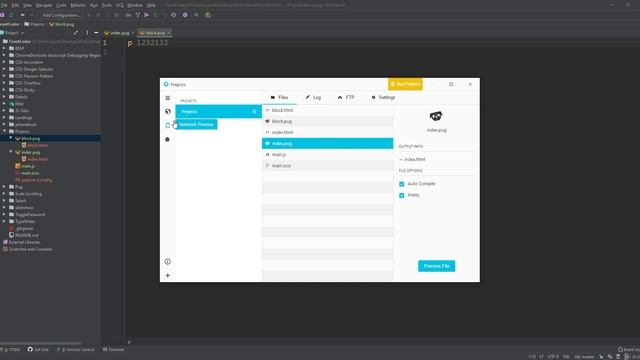Select index.html in the Prepros file list
The width and height of the screenshot is (640, 360).
tap(327, 132)
